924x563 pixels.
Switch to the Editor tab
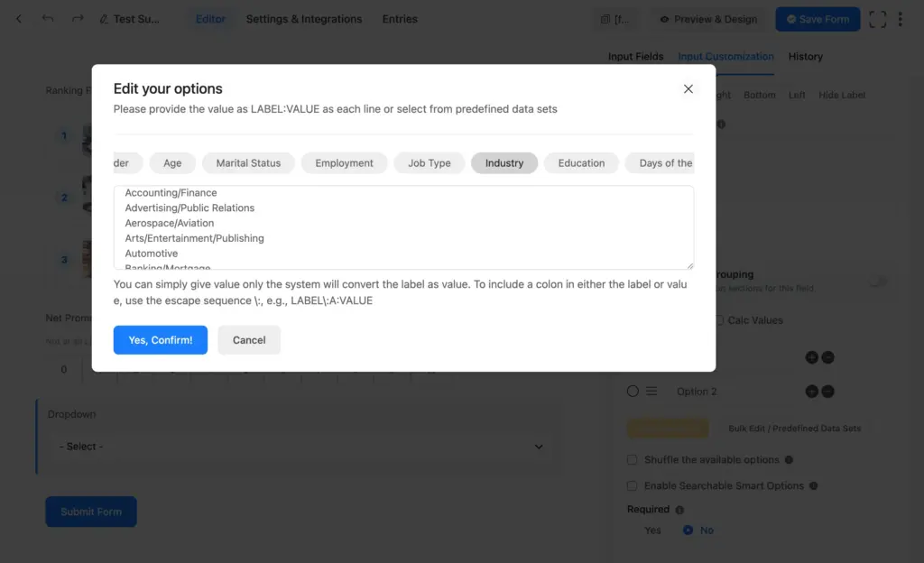coord(210,19)
